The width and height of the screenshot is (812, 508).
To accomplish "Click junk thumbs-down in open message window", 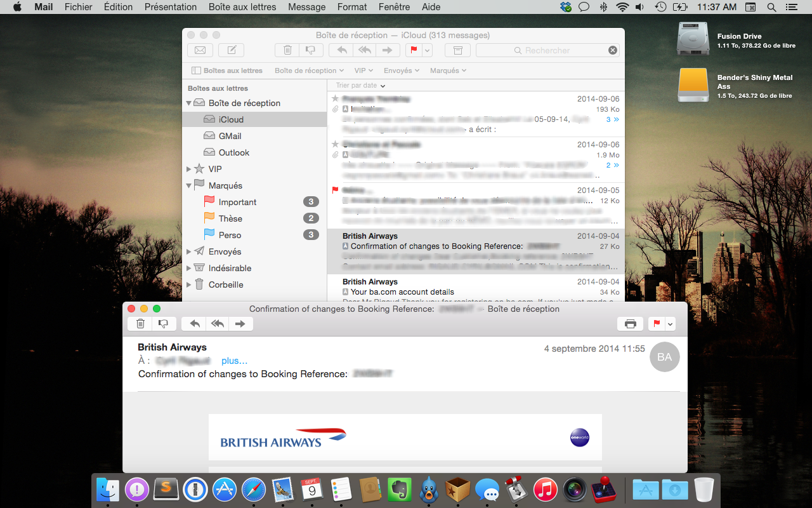I will click(x=164, y=324).
